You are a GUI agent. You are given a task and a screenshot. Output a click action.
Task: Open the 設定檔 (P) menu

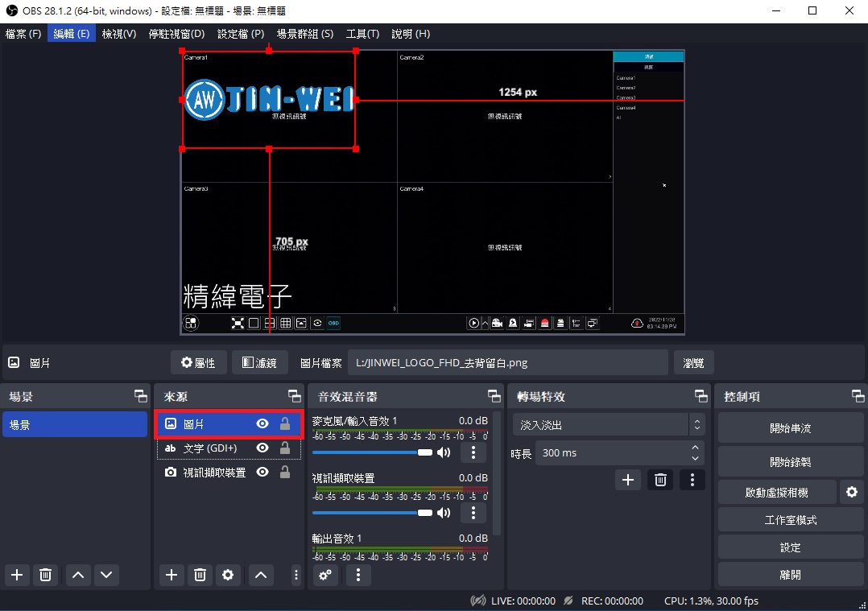[241, 34]
